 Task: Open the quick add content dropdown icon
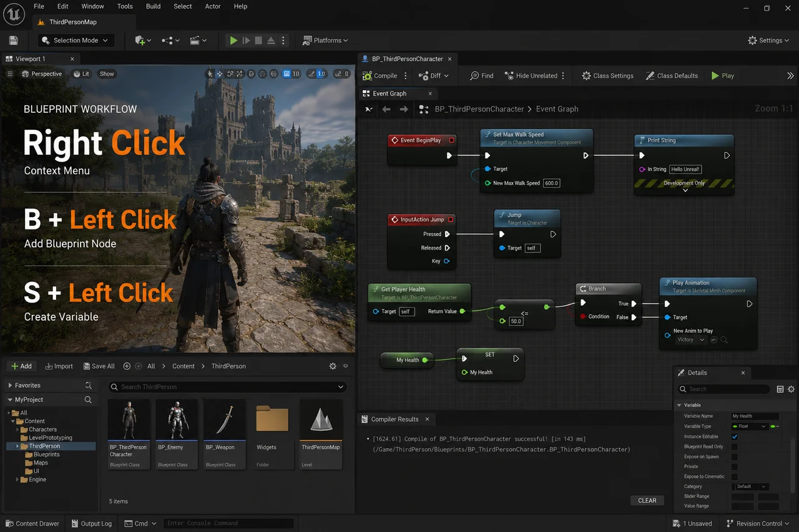[x=143, y=40]
